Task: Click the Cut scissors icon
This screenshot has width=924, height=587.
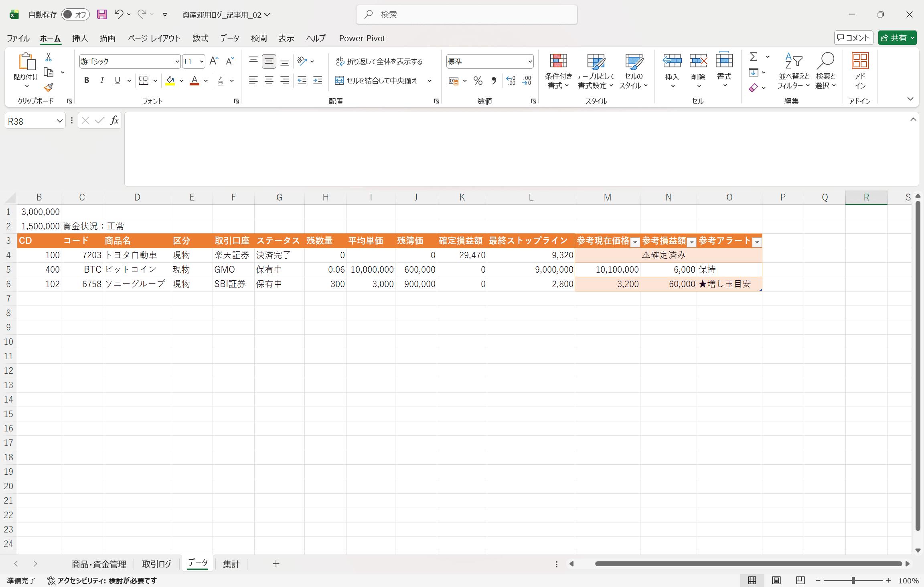Action: click(49, 57)
